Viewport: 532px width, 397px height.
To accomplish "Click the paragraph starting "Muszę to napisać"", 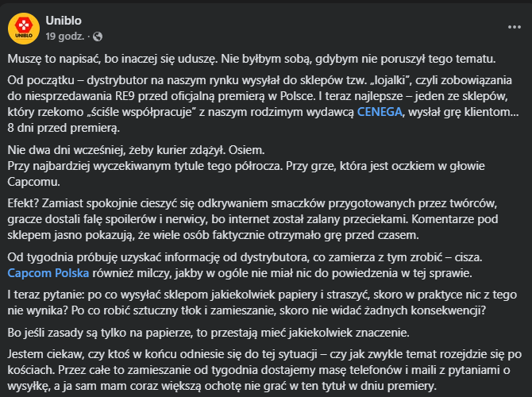I will pos(251,59).
